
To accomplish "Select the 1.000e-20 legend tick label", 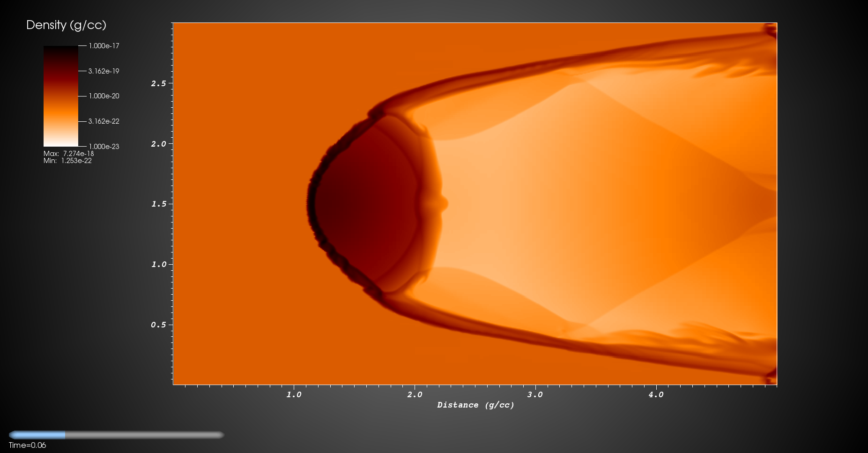I will [x=104, y=96].
